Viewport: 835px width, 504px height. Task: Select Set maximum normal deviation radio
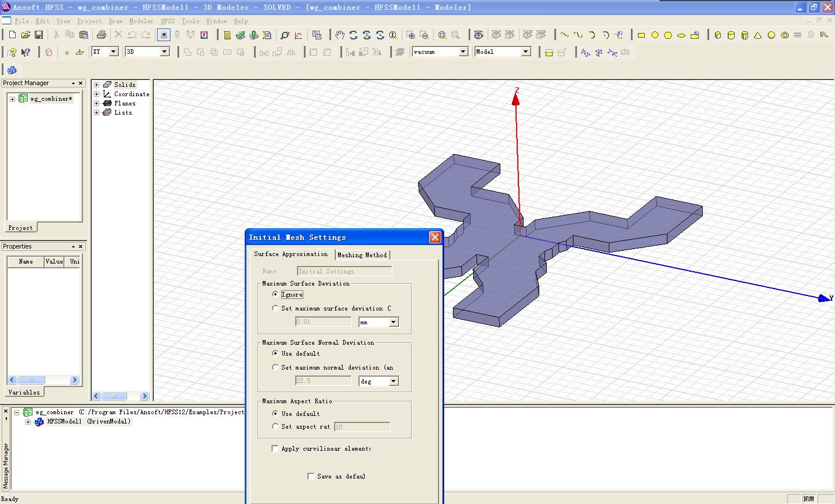(x=275, y=367)
